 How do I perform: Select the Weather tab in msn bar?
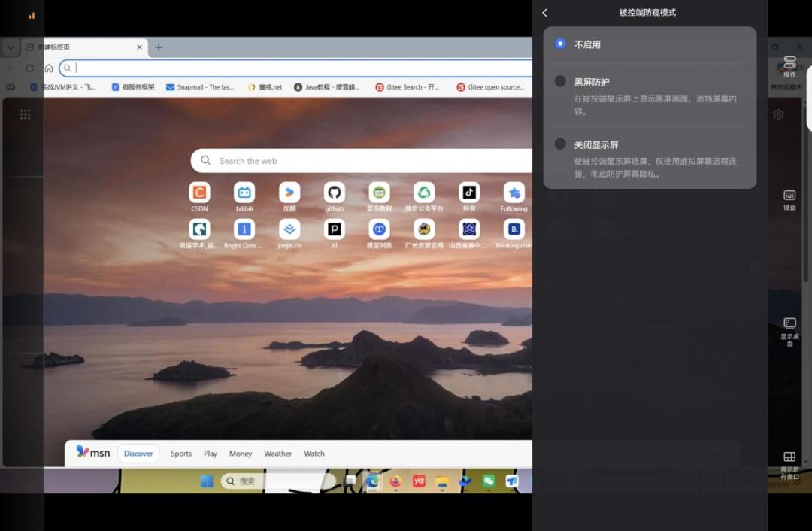coord(278,454)
